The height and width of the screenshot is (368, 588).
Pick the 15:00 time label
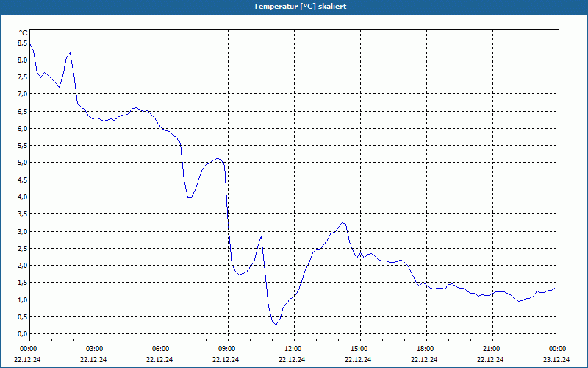point(360,349)
